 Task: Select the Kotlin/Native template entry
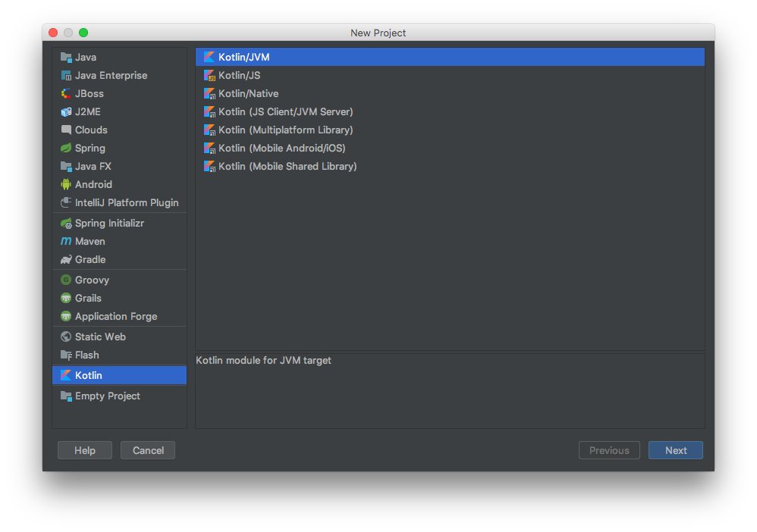(x=450, y=93)
